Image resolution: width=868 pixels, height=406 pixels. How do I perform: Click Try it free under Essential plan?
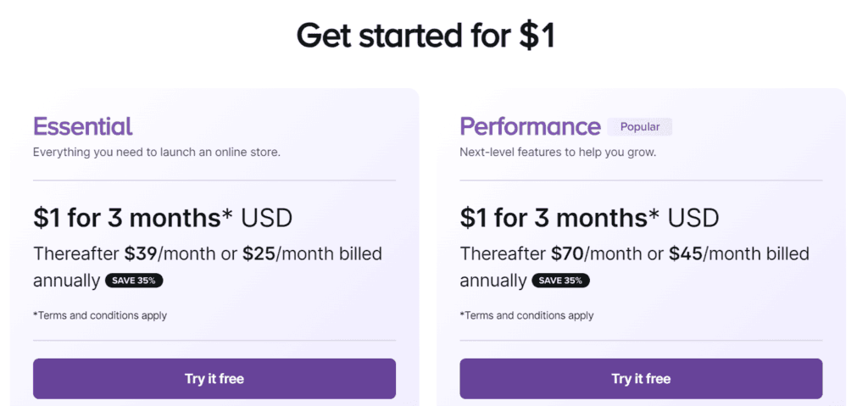tap(214, 379)
